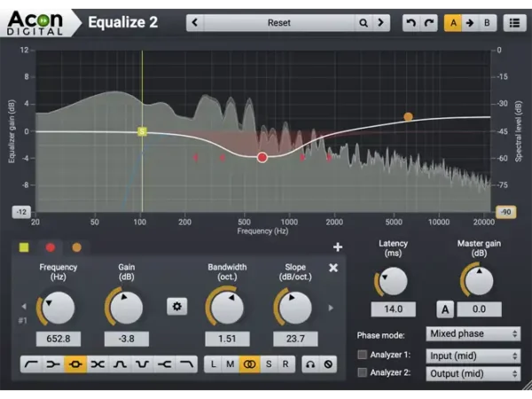Select high shelf filter type

click(164, 364)
